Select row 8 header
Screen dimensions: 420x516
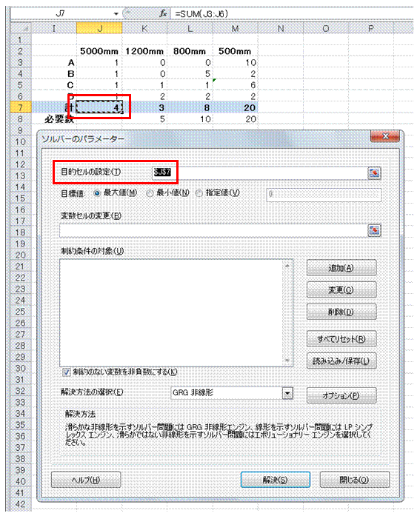[21, 118]
